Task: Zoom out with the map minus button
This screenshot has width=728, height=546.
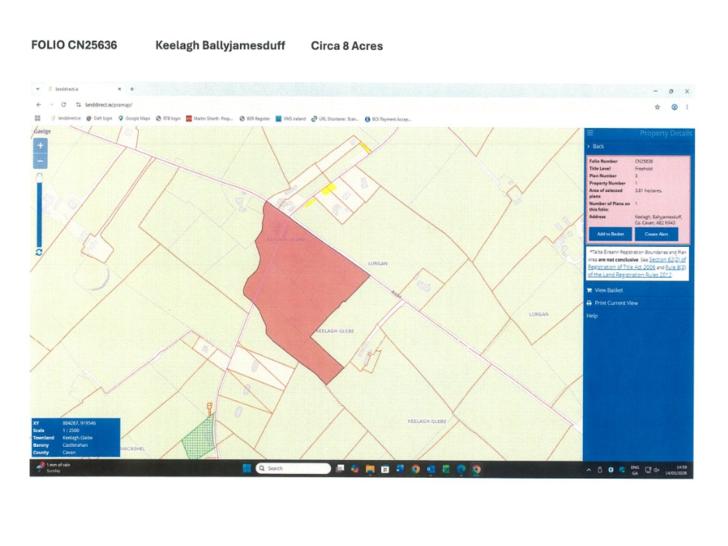Action: [40, 162]
